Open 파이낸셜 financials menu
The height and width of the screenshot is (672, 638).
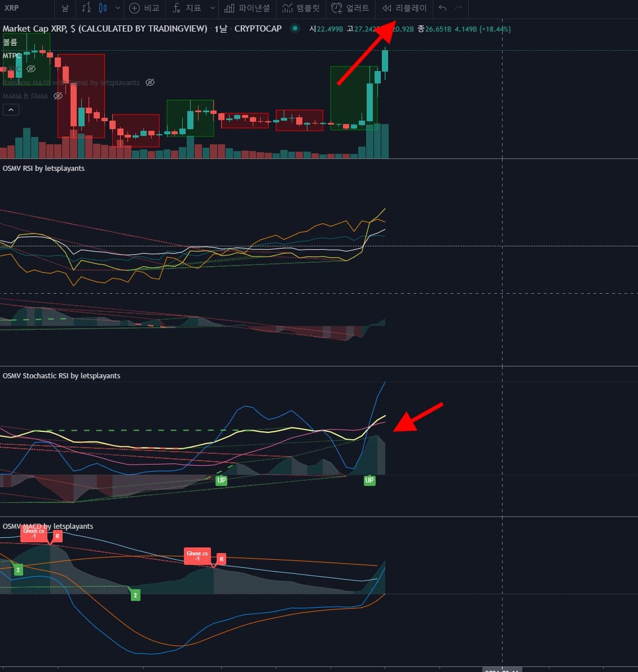[248, 8]
